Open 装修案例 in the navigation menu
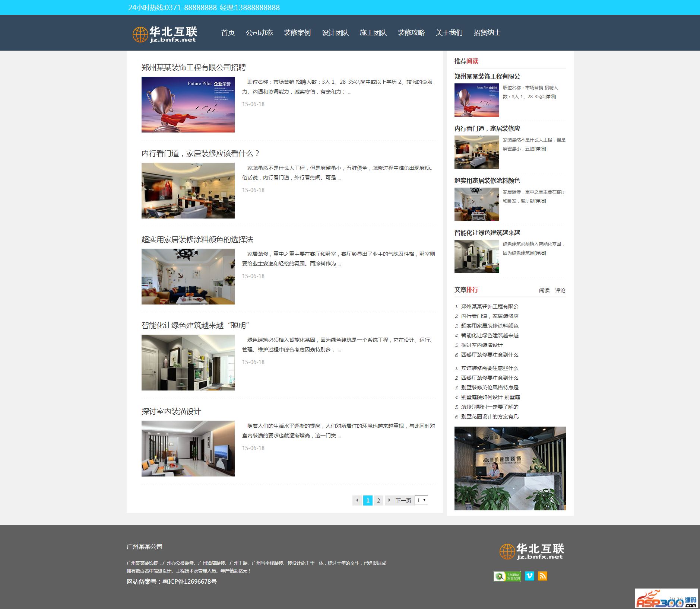This screenshot has height=609, width=700. coord(297,33)
